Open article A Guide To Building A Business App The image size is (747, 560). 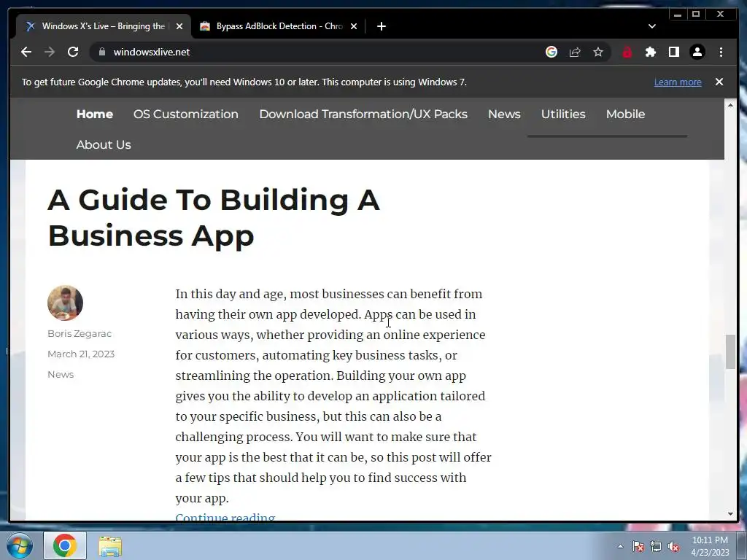tap(214, 217)
